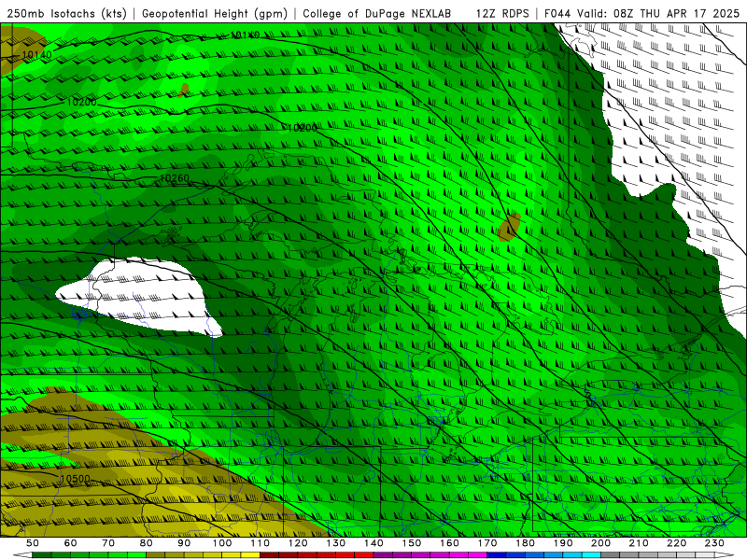This screenshot has width=747, height=560.
Task: Click the 140 value on the color scale
Action: click(x=373, y=543)
